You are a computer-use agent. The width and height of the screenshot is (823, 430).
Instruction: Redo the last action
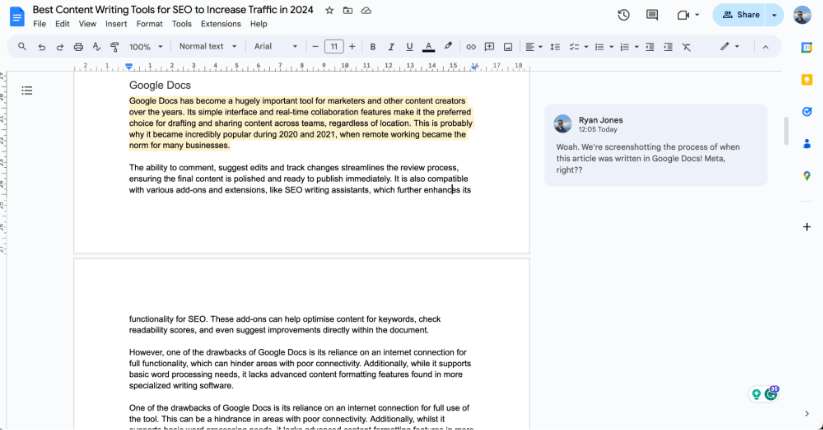click(x=60, y=47)
